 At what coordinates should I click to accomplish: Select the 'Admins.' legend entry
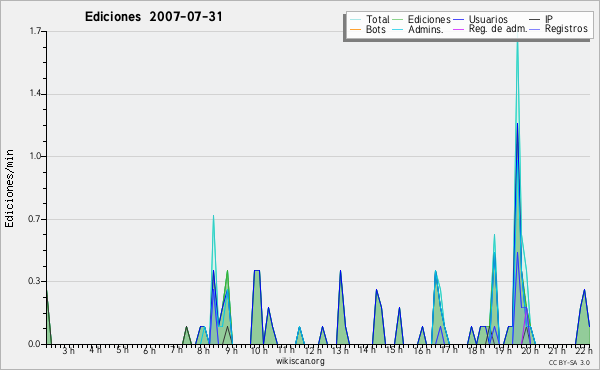(x=426, y=29)
